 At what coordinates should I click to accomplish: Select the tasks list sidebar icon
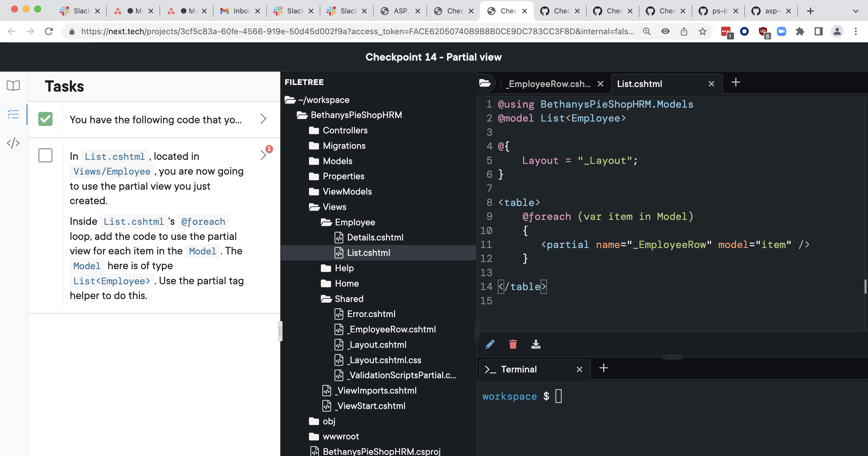[x=13, y=115]
